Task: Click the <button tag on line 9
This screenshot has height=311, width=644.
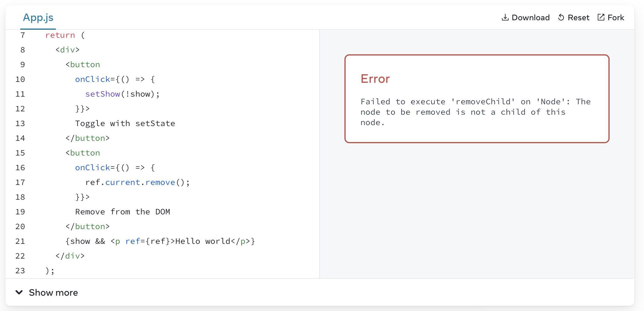Action: (83, 64)
